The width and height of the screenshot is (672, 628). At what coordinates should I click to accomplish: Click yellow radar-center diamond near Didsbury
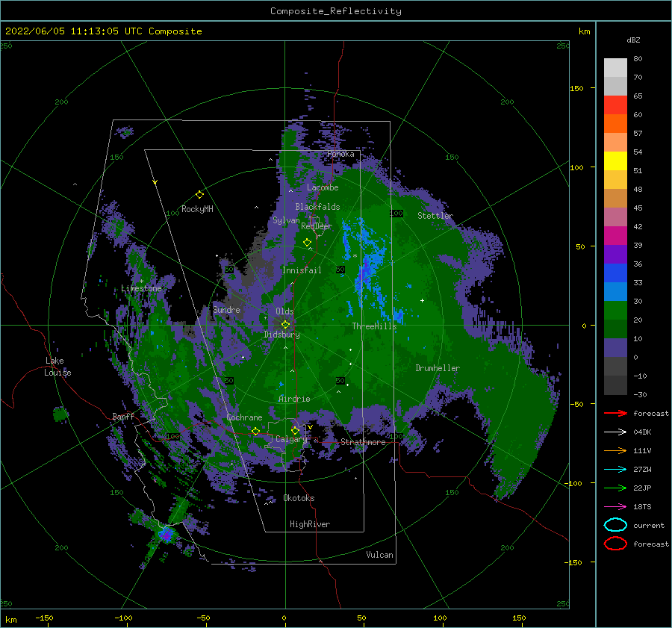pyautogui.click(x=285, y=325)
